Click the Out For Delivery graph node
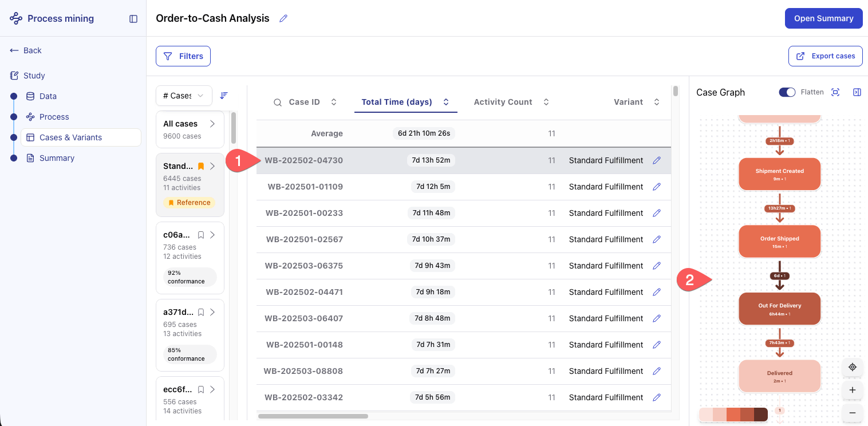 779,309
